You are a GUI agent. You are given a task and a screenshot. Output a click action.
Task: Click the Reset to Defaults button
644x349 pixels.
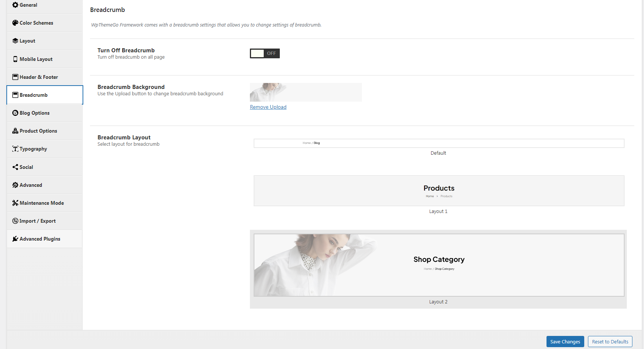[x=610, y=342]
